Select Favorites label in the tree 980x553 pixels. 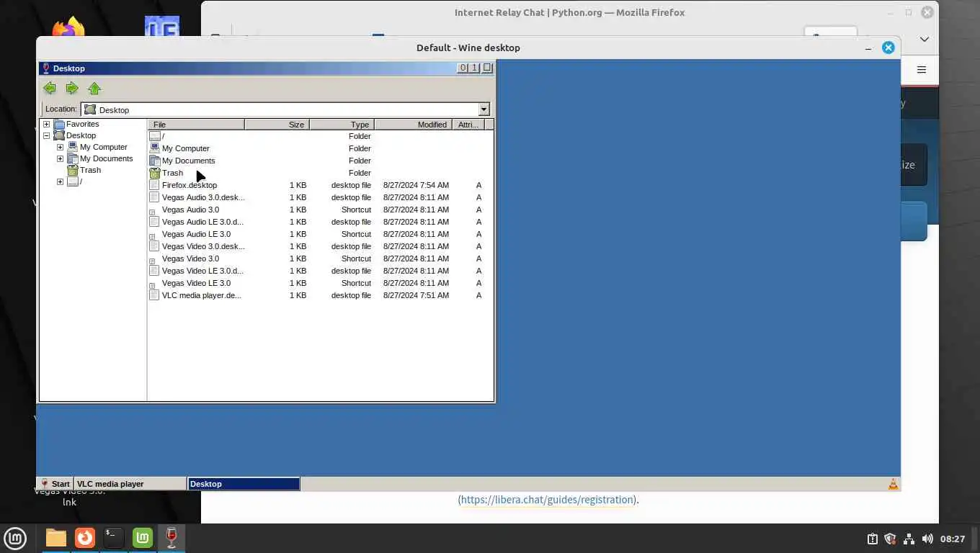point(82,124)
